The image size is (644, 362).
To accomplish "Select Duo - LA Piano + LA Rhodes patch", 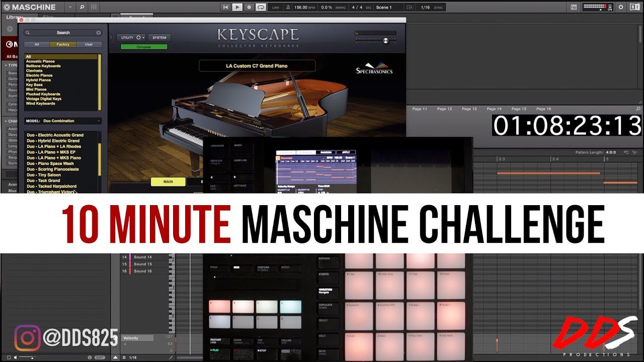I will 54,146.
